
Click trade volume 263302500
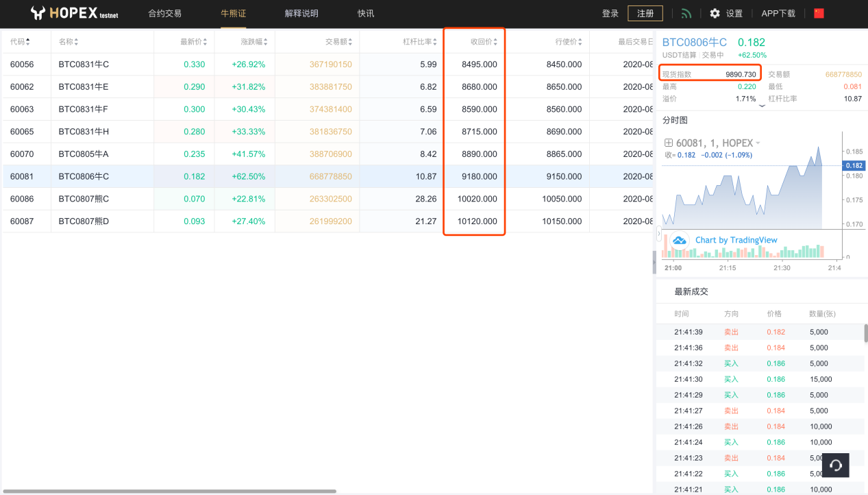pos(331,199)
